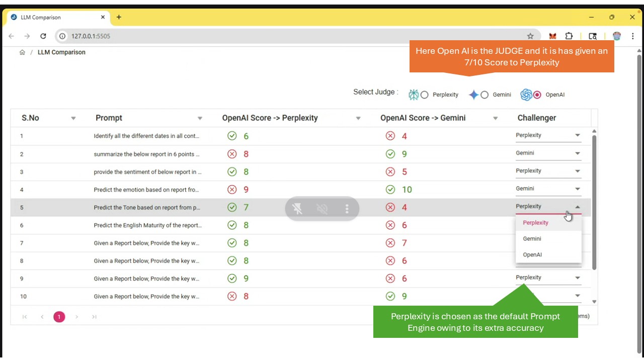
Task: Select the prompt 'summarize the below report in 6 points'
Action: click(x=146, y=154)
